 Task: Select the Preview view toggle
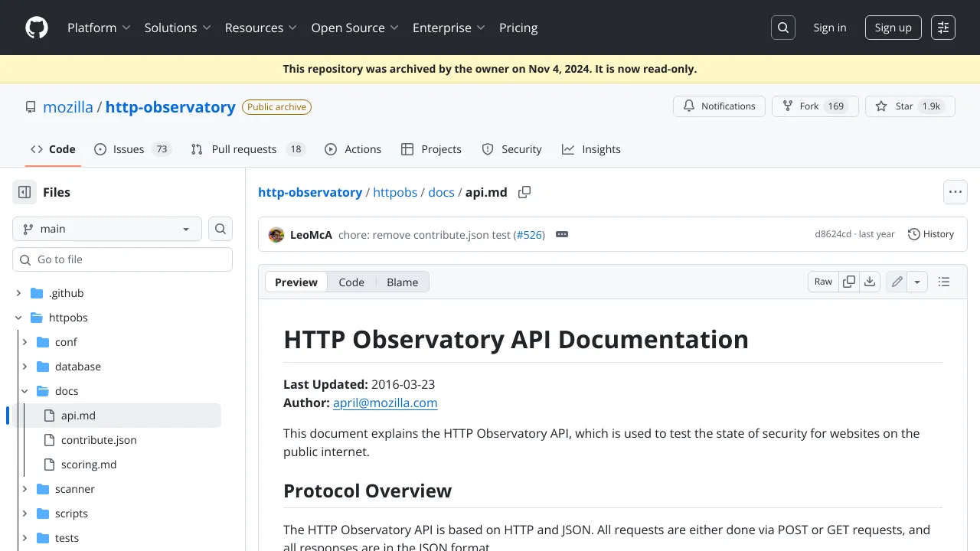pyautogui.click(x=296, y=282)
